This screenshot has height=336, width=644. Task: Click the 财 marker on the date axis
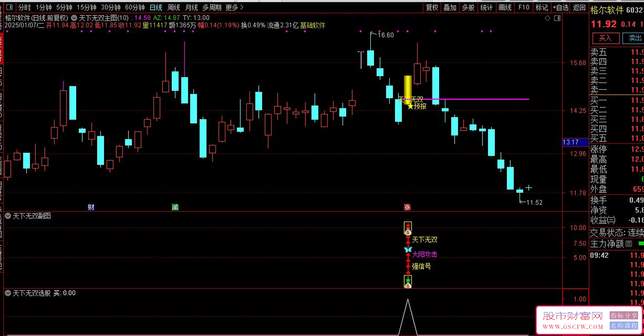coord(91,207)
